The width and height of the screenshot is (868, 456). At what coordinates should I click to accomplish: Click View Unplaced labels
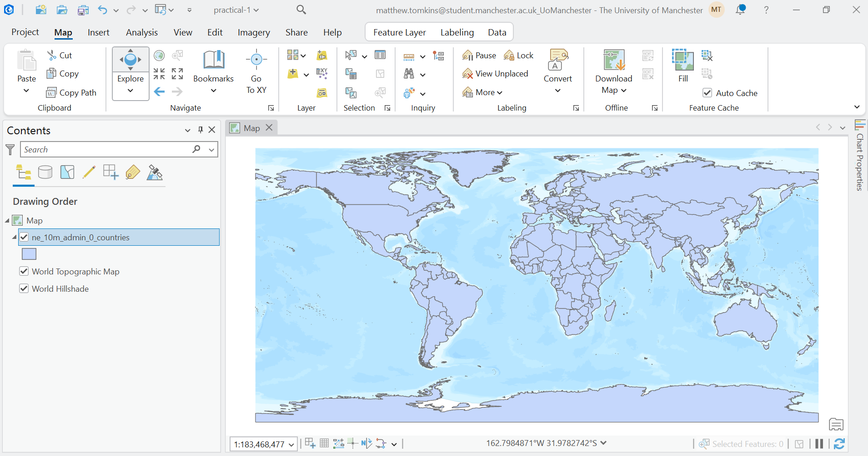(x=495, y=74)
